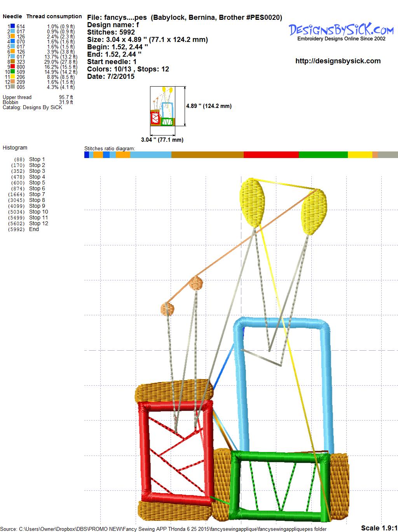Click the End entry in histogram

34,229
